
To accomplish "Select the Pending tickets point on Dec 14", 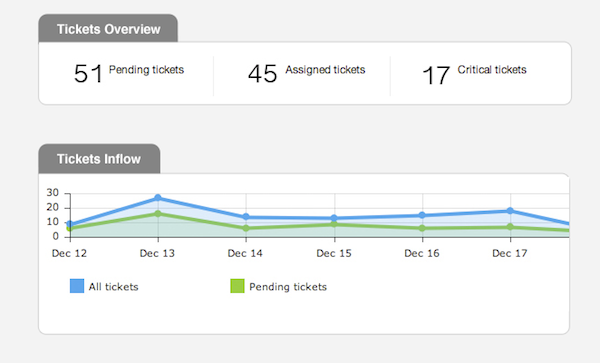I will (x=246, y=228).
